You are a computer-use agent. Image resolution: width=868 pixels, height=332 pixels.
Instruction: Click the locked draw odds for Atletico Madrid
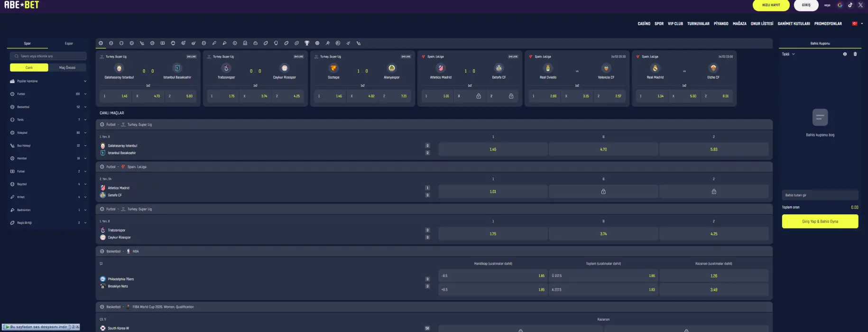click(603, 192)
